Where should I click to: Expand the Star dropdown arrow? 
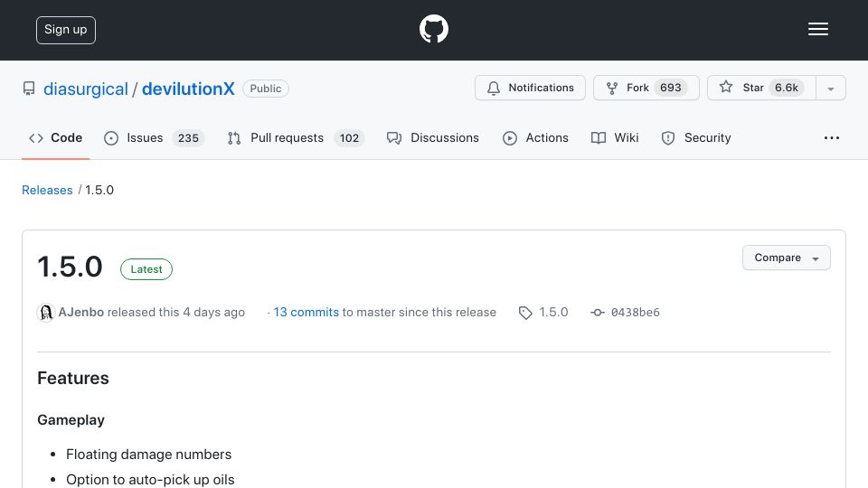click(x=830, y=89)
